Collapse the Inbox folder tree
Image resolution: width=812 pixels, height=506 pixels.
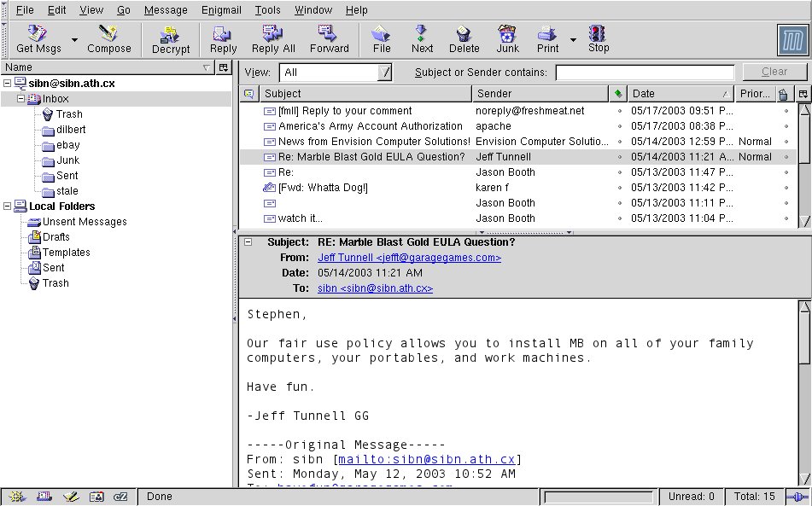[21, 98]
